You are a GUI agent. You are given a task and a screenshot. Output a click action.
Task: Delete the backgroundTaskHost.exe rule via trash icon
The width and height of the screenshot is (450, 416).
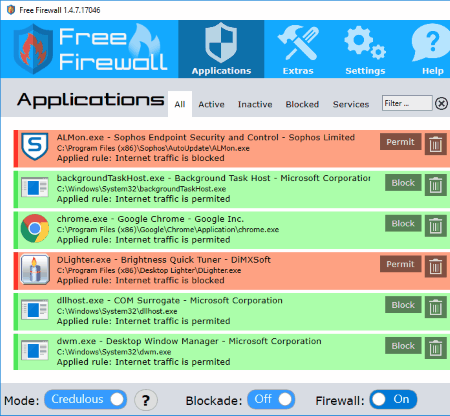435,185
